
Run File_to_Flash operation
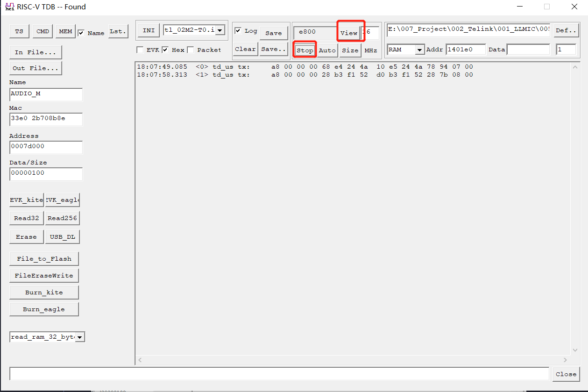pos(44,258)
